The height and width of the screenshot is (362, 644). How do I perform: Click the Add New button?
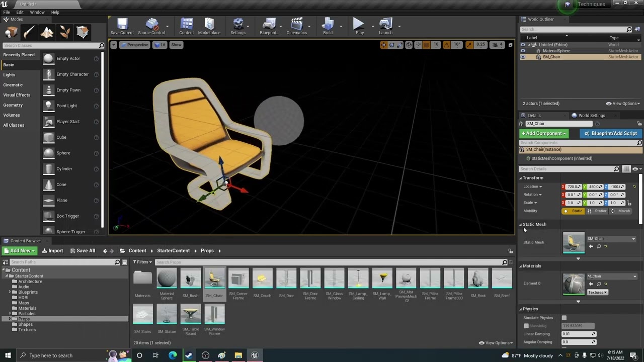(20, 251)
